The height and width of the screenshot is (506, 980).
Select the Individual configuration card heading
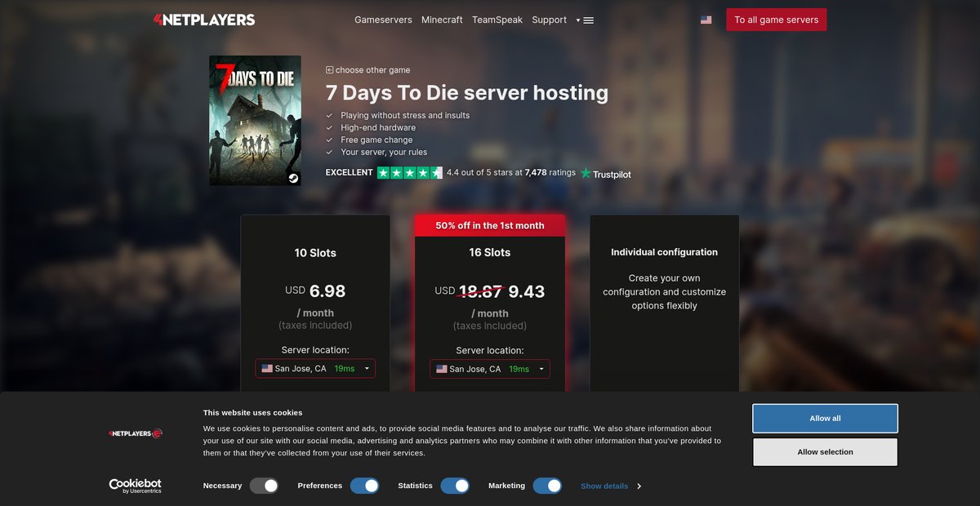point(665,253)
